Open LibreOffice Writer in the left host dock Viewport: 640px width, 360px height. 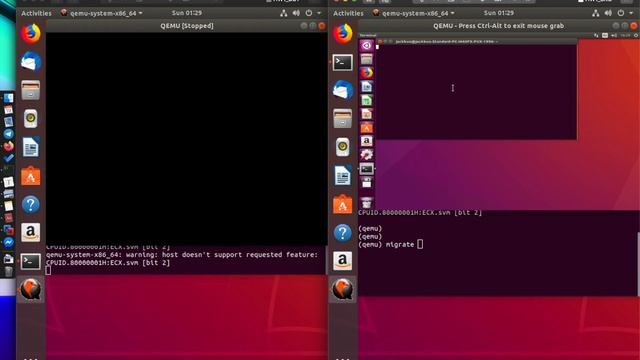click(31, 147)
